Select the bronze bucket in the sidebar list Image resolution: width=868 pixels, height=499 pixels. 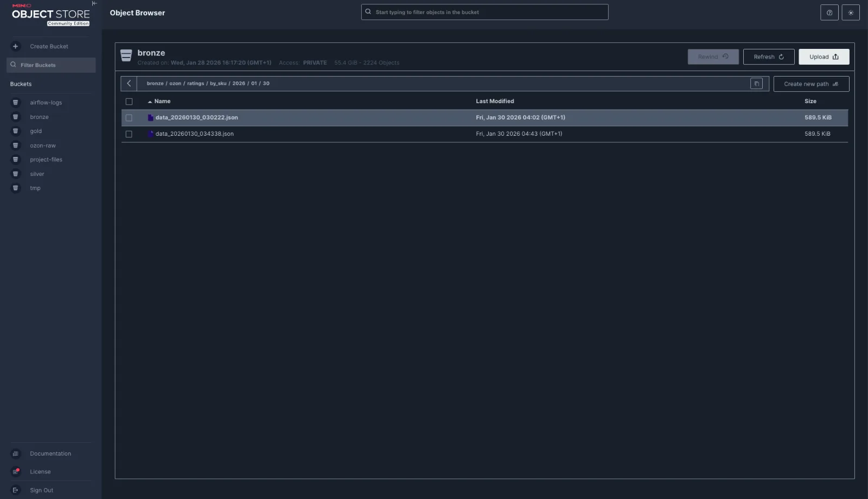coord(39,117)
